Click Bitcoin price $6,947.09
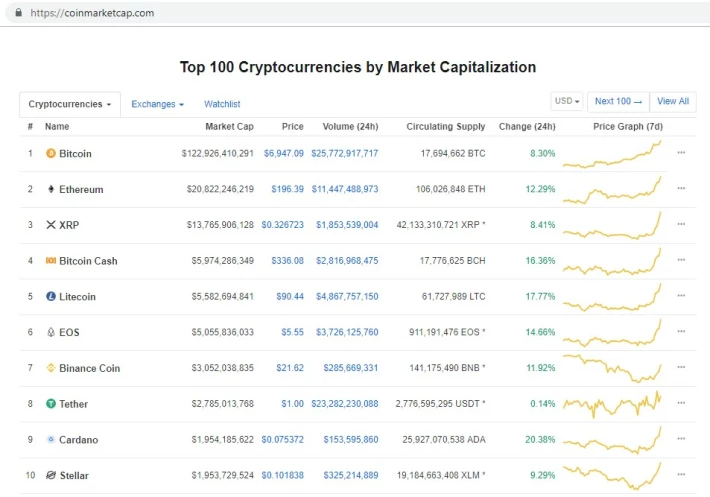The height and width of the screenshot is (497, 710). 284,153
